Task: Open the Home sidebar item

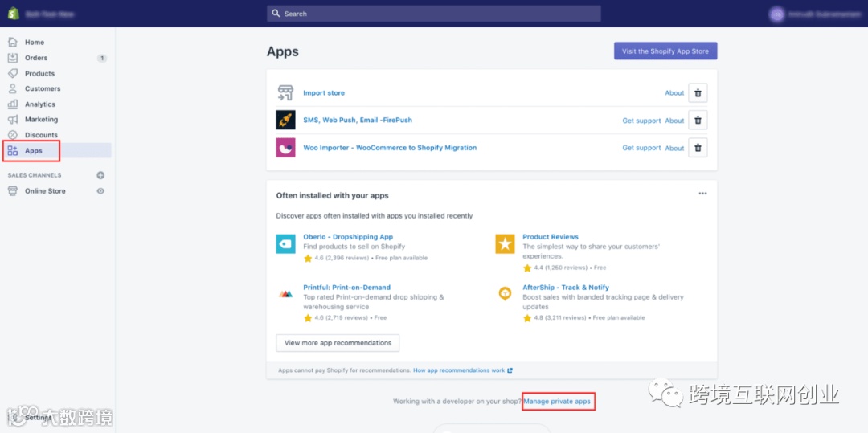Action: click(35, 42)
